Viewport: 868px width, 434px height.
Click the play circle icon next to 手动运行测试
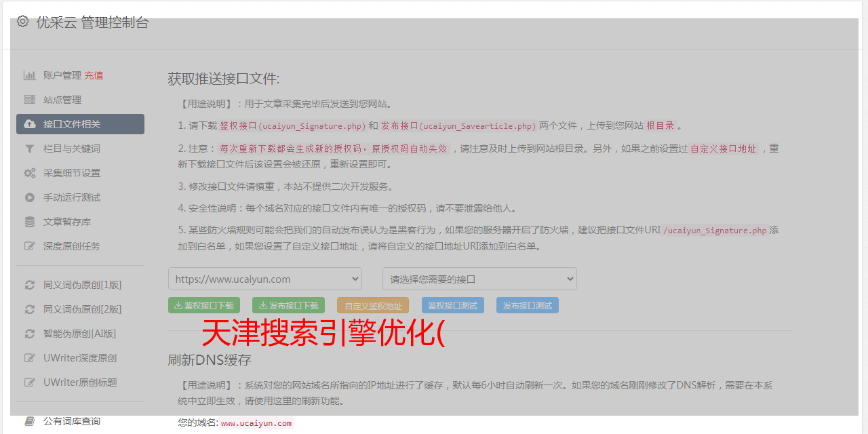[x=30, y=197]
